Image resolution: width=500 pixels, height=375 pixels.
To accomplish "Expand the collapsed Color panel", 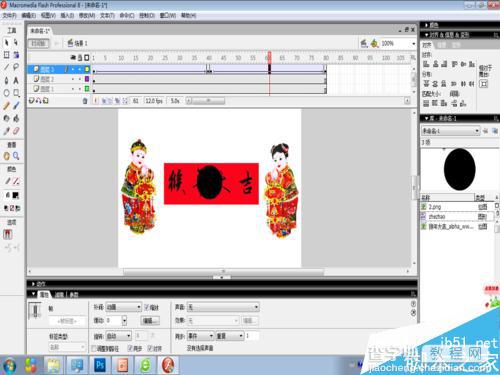I will pyautogui.click(x=426, y=25).
